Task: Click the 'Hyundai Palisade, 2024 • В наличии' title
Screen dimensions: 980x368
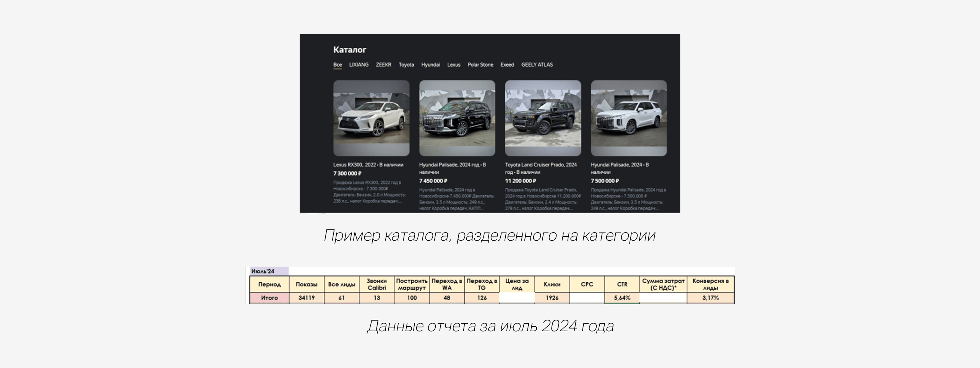Action: click(620, 168)
